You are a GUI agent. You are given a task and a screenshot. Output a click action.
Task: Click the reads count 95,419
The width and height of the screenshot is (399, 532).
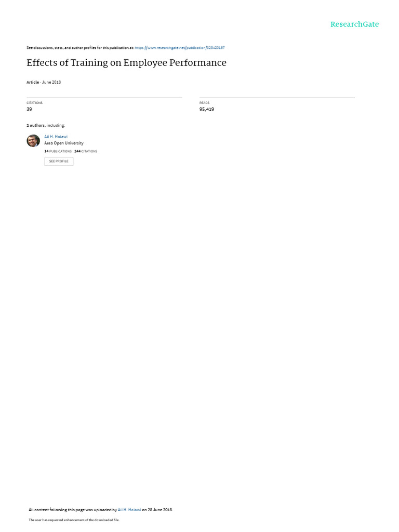(207, 109)
